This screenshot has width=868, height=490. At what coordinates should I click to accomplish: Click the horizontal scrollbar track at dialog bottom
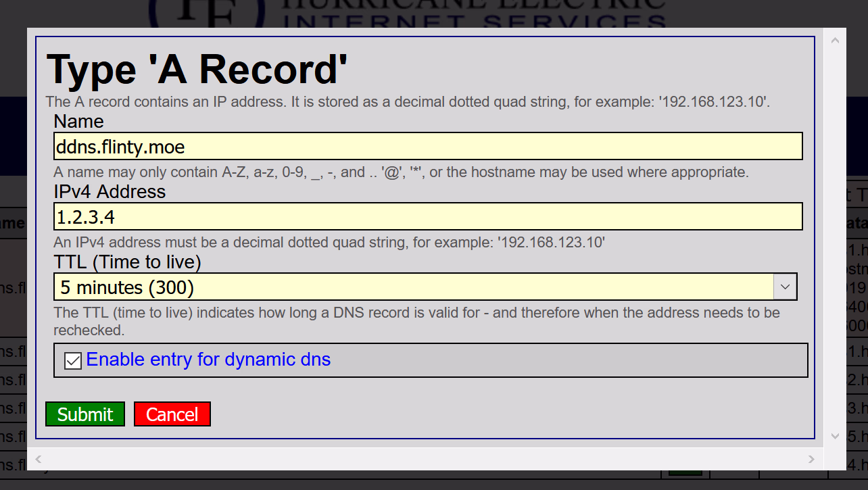point(426,460)
